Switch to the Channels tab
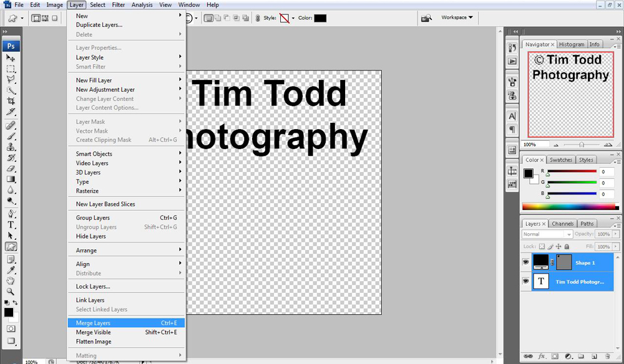624x364 pixels. (x=562, y=224)
